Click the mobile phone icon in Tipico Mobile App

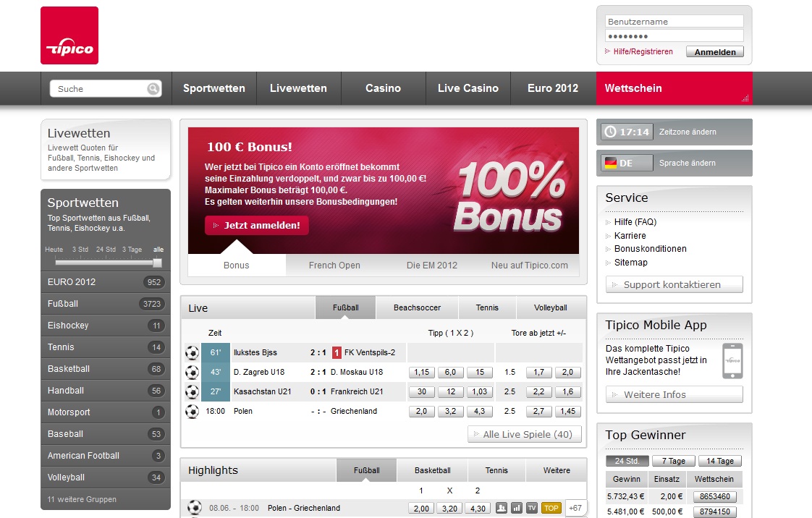click(732, 361)
